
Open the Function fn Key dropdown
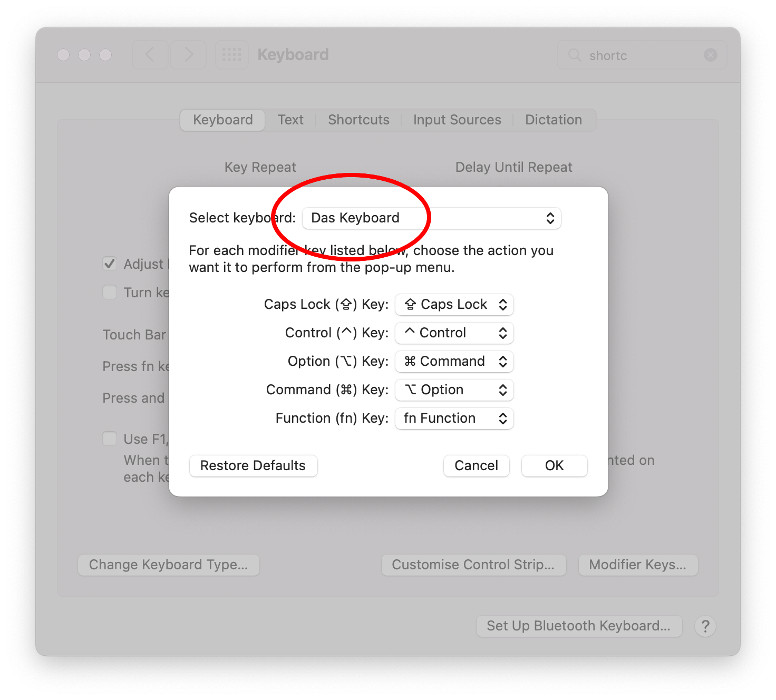454,419
